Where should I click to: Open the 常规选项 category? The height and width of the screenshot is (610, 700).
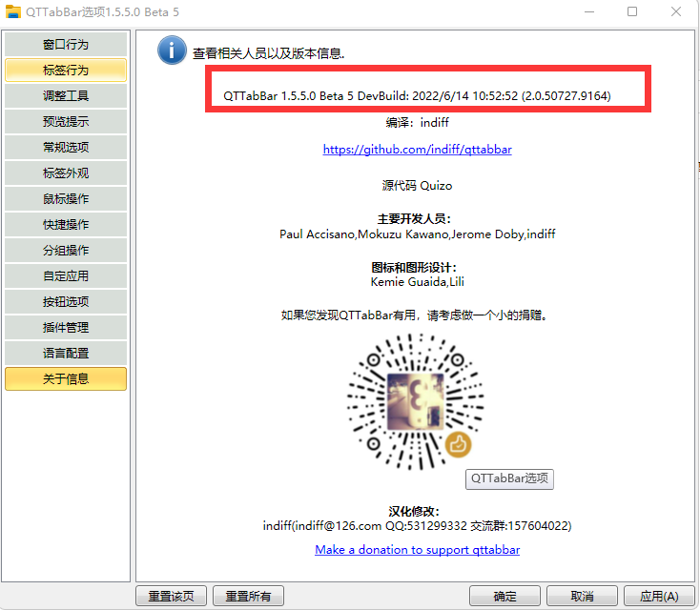click(x=66, y=147)
